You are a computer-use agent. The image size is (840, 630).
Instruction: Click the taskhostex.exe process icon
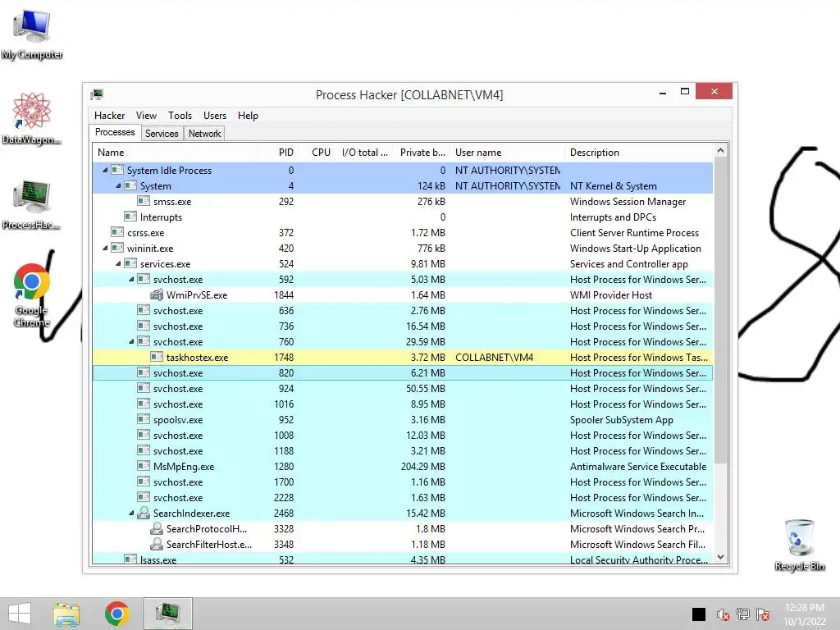coord(157,357)
